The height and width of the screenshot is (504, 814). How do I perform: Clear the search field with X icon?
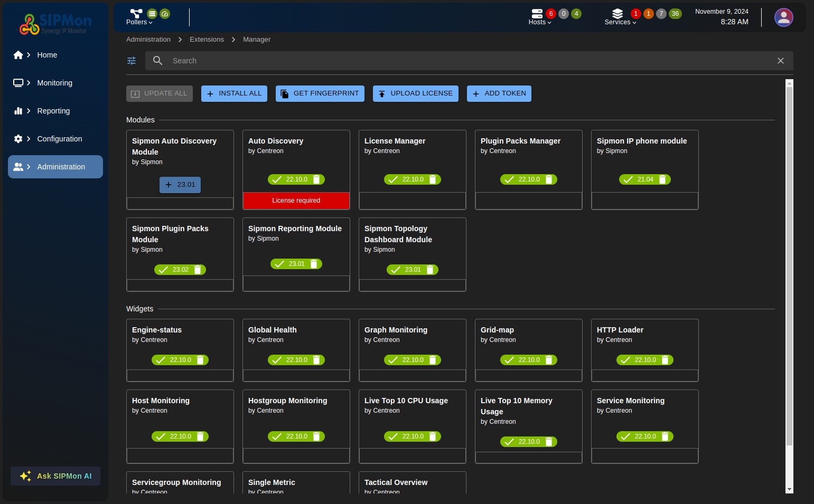click(780, 61)
